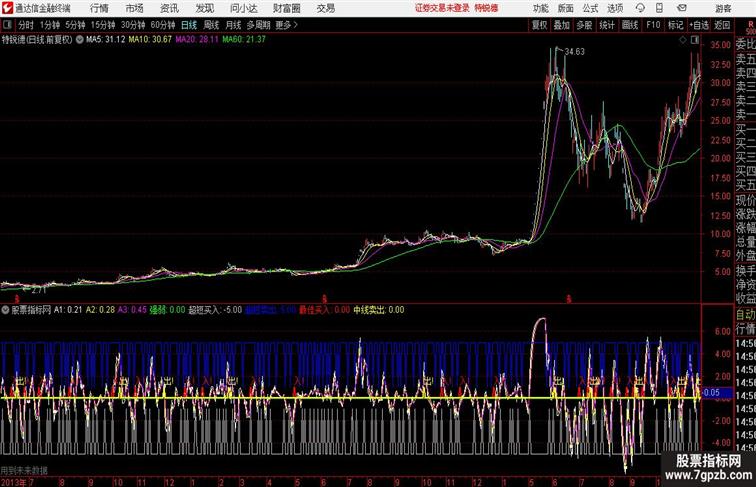Click the 34.63 high price marker

click(575, 52)
